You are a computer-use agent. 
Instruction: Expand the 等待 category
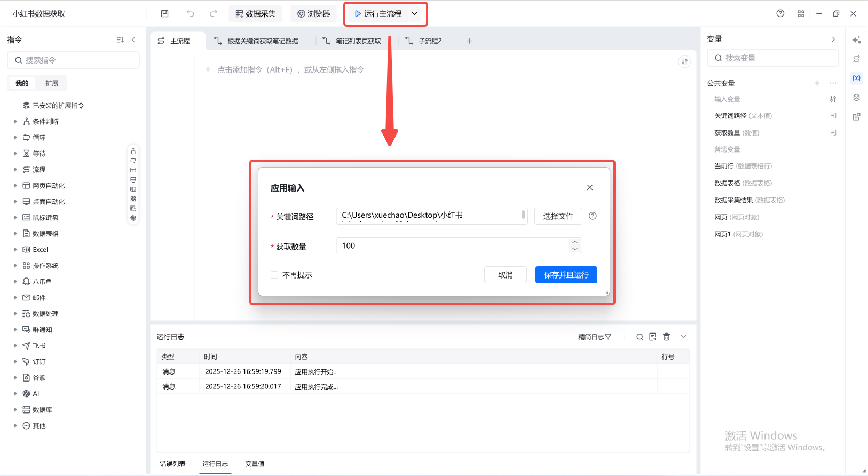(15, 154)
